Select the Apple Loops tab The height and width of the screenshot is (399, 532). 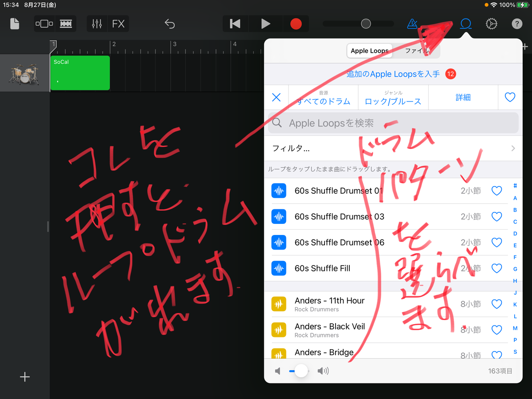click(x=370, y=51)
